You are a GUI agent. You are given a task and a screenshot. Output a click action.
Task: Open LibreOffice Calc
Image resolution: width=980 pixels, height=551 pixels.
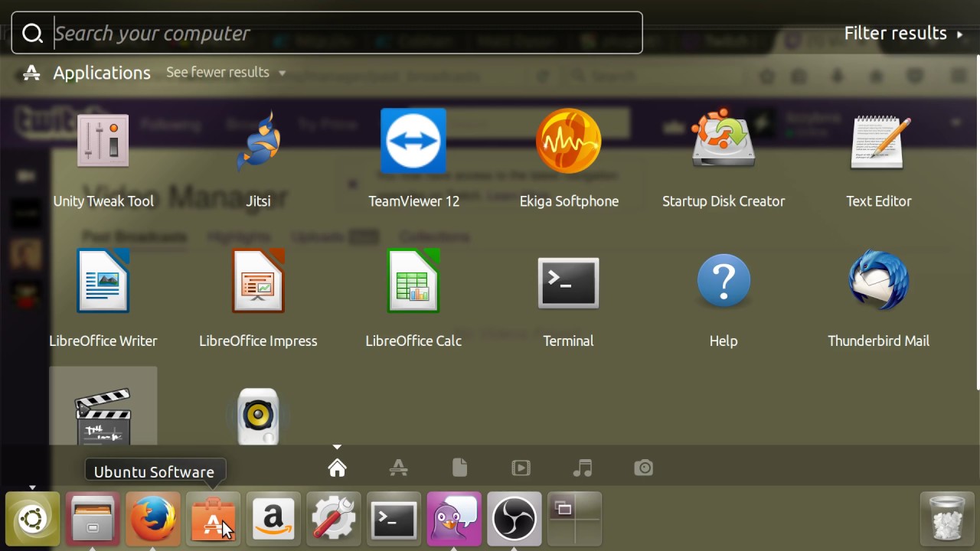pyautogui.click(x=413, y=281)
